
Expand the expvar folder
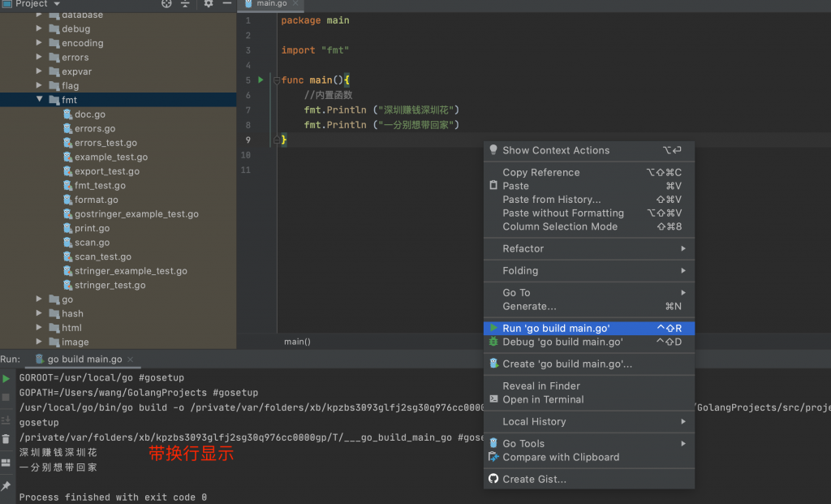[39, 71]
